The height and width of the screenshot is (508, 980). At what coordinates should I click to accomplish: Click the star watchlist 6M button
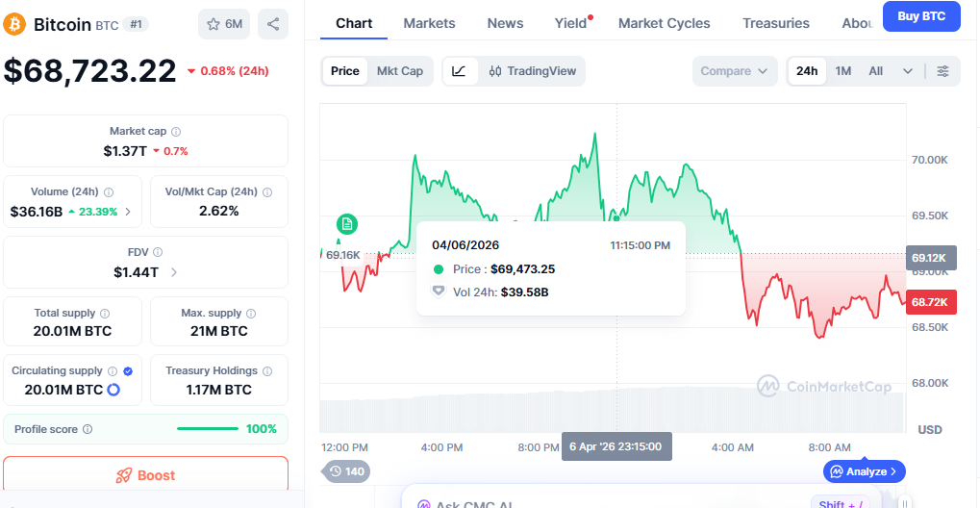click(x=223, y=24)
